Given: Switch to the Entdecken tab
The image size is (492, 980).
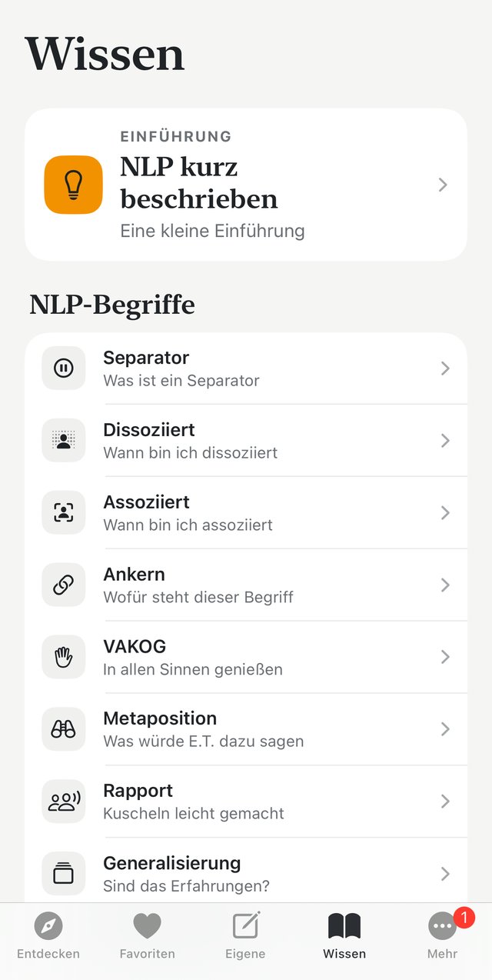Looking at the screenshot, I should coord(48,935).
